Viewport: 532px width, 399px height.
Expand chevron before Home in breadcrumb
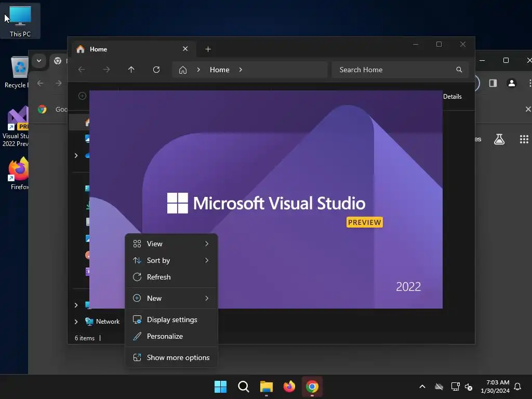click(x=198, y=70)
